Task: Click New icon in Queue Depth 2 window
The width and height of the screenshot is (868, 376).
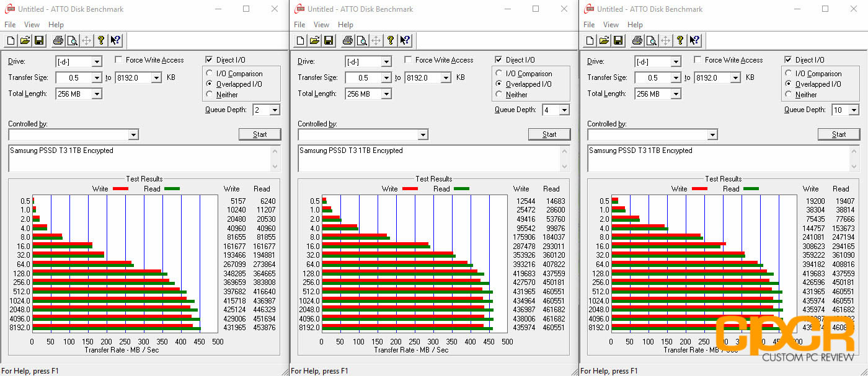Action: 11,41
